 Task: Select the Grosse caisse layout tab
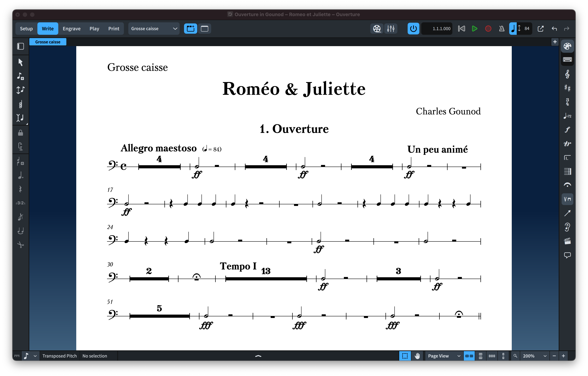(48, 42)
